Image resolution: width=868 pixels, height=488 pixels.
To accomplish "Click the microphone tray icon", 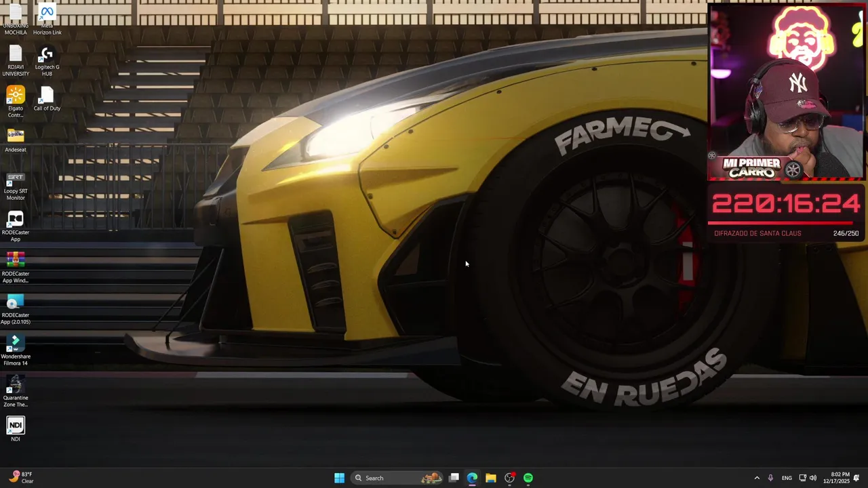I will (770, 478).
